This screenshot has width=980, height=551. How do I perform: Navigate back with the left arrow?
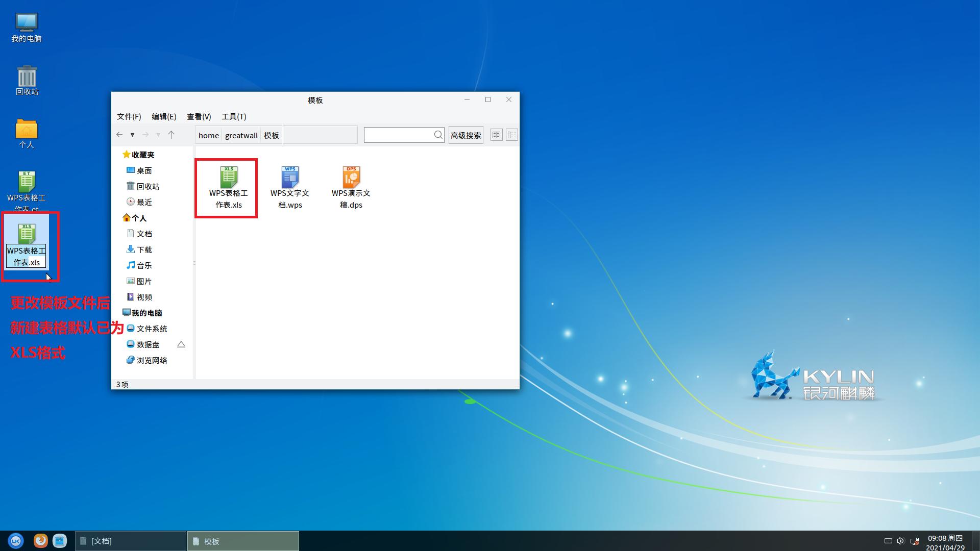119,135
